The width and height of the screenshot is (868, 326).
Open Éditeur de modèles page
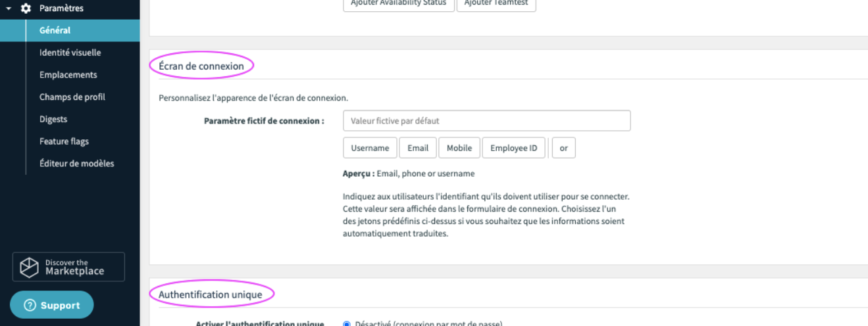77,164
